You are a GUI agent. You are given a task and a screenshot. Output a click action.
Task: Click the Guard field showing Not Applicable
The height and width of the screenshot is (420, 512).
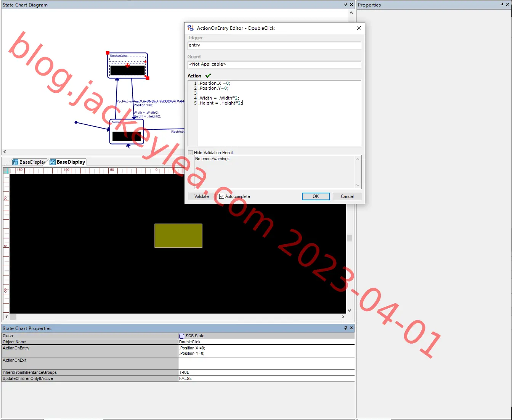pyautogui.click(x=274, y=64)
